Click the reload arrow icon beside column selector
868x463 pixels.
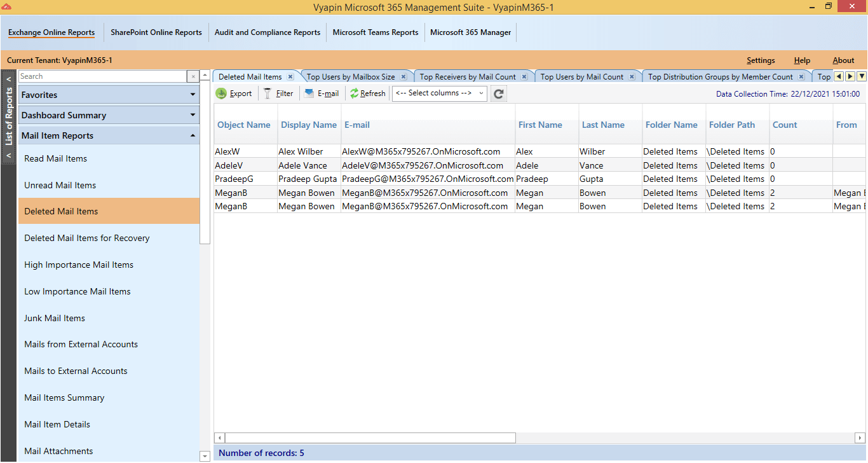pyautogui.click(x=499, y=93)
